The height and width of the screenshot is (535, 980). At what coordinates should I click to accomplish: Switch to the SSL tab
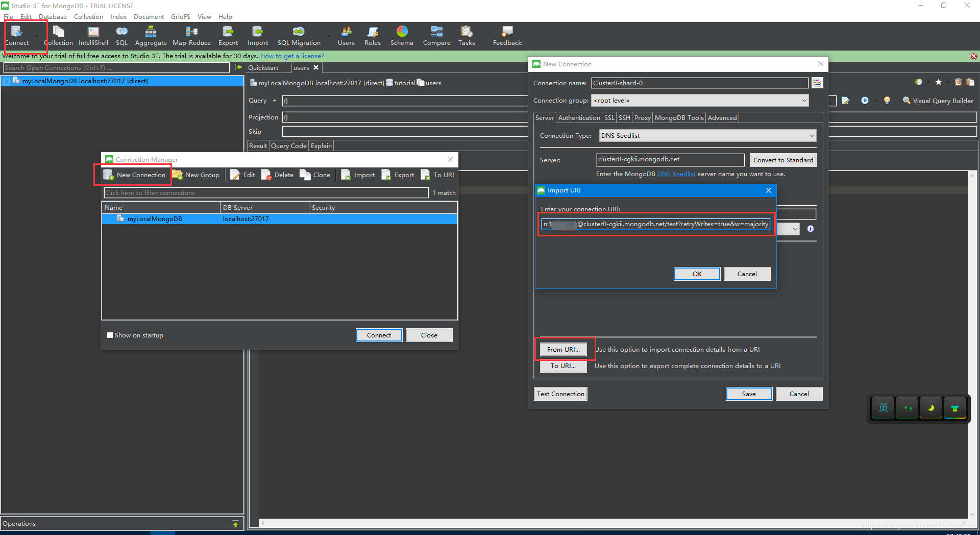[x=609, y=117]
